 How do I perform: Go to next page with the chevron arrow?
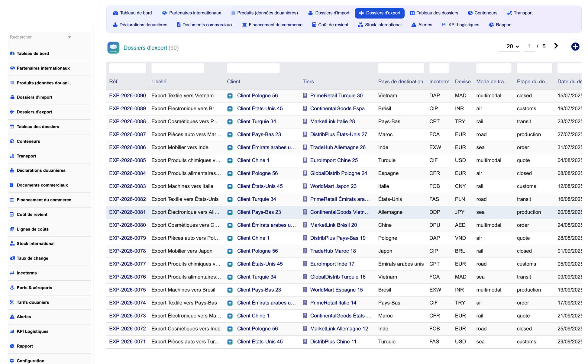click(556, 46)
